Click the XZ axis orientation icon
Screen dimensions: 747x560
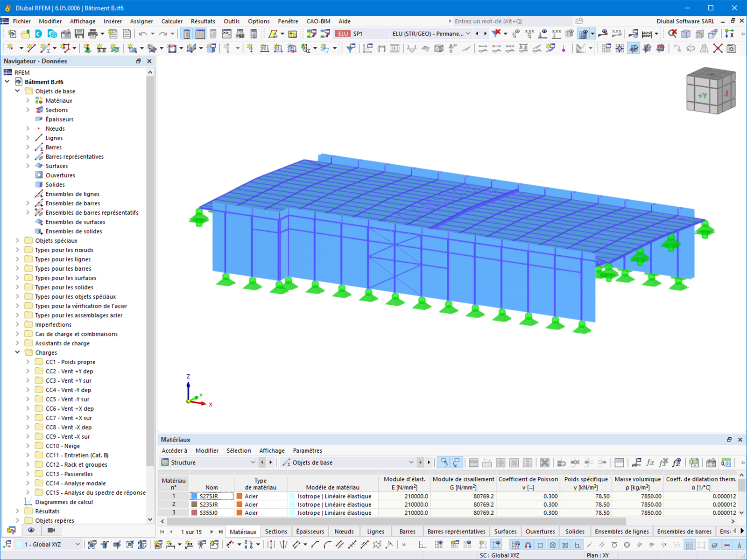(x=729, y=34)
